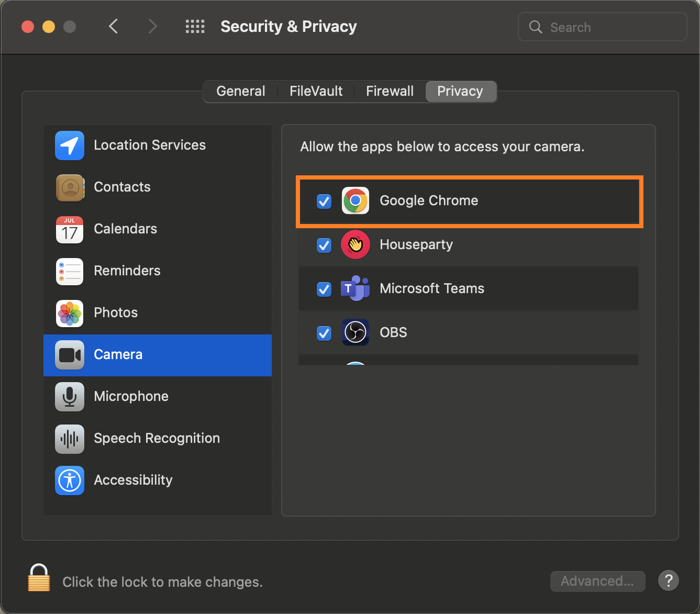Viewport: 700px width, 614px height.
Task: Select Location Services text in the sidebar
Action: [150, 145]
